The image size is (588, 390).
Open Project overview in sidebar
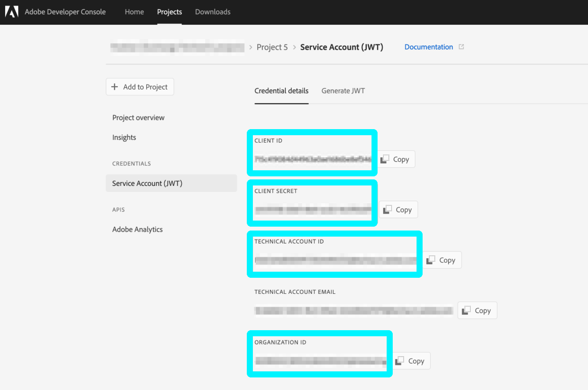pyautogui.click(x=138, y=117)
